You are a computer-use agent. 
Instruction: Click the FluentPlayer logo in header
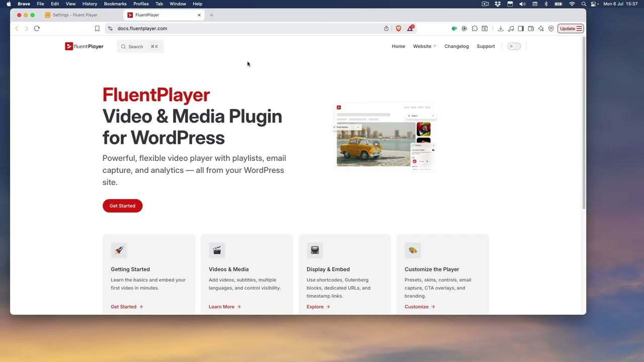tap(84, 46)
